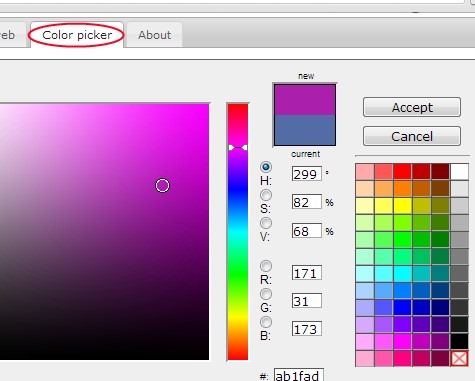Click the red field showing 171
This screenshot has width=475, height=381.
tap(307, 273)
